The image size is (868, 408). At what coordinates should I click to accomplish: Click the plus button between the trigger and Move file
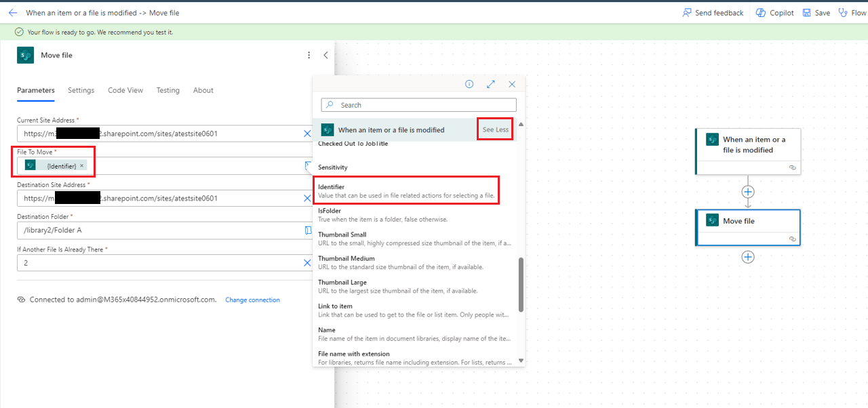tap(747, 192)
